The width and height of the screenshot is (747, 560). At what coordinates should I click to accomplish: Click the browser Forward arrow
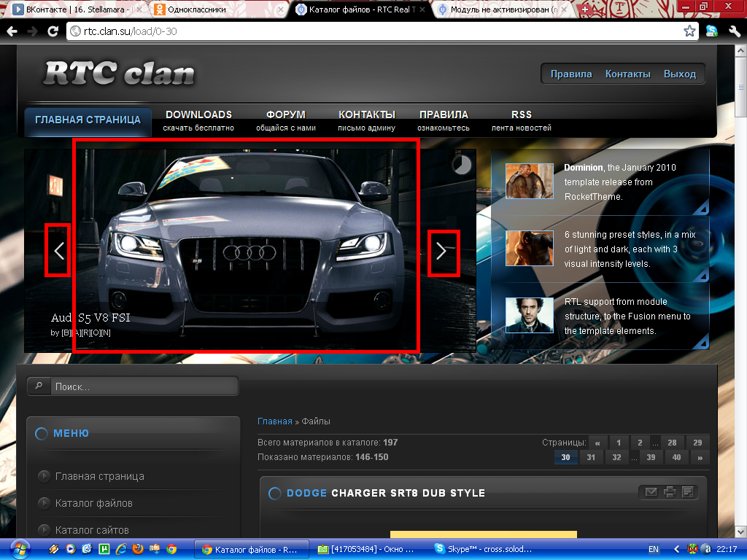[x=32, y=31]
